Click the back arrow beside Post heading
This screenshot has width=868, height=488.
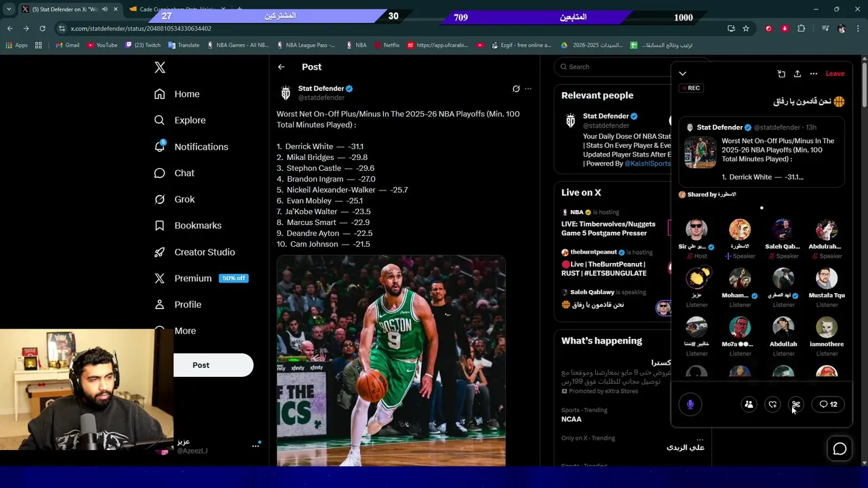281,67
